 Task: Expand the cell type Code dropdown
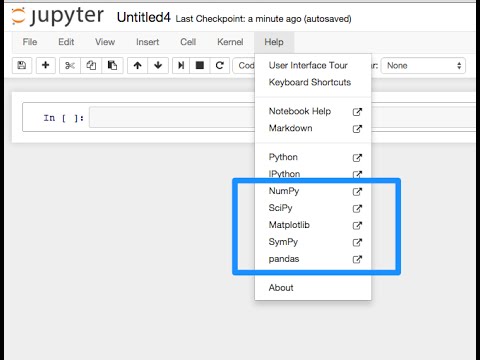click(244, 65)
